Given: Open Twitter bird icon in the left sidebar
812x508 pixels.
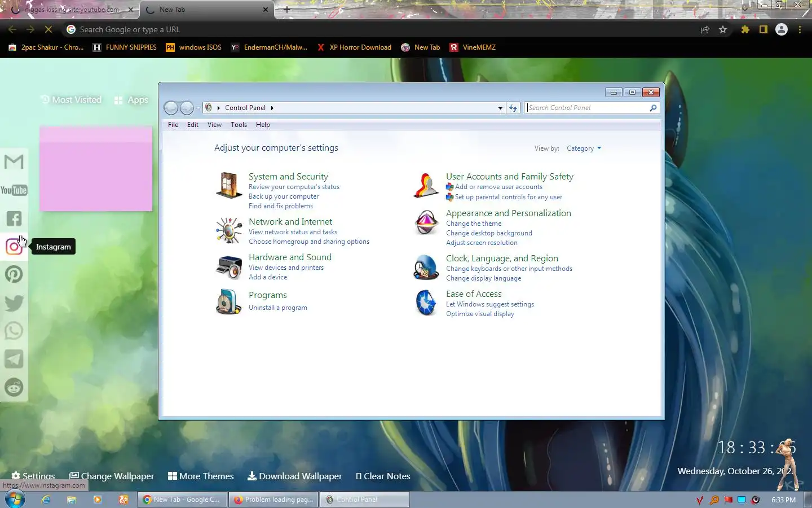Looking at the screenshot, I should (x=14, y=303).
